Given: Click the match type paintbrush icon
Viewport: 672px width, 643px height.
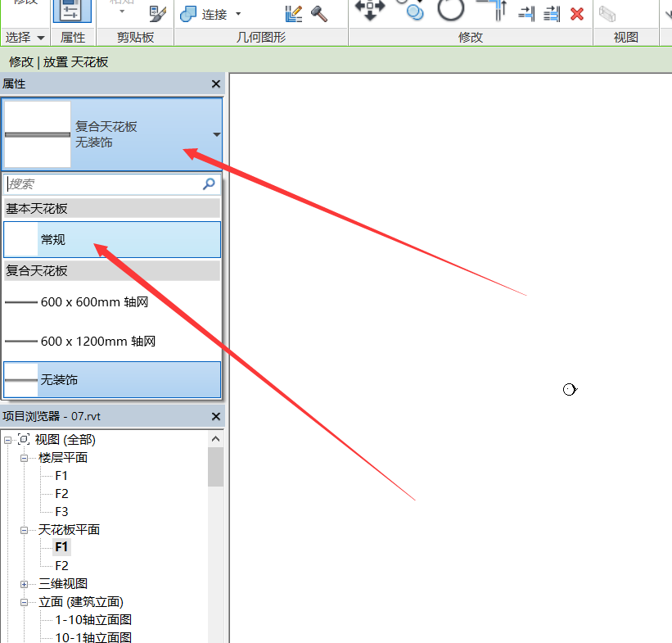Looking at the screenshot, I should (157, 13).
